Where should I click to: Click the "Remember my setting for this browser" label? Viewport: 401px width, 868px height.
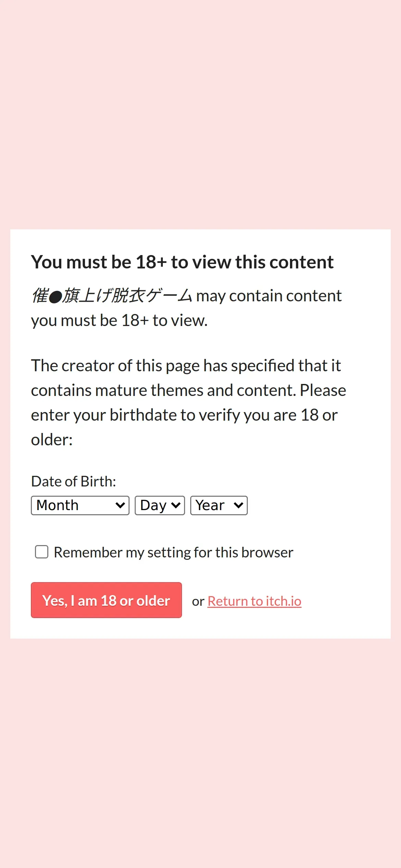pyautogui.click(x=173, y=553)
